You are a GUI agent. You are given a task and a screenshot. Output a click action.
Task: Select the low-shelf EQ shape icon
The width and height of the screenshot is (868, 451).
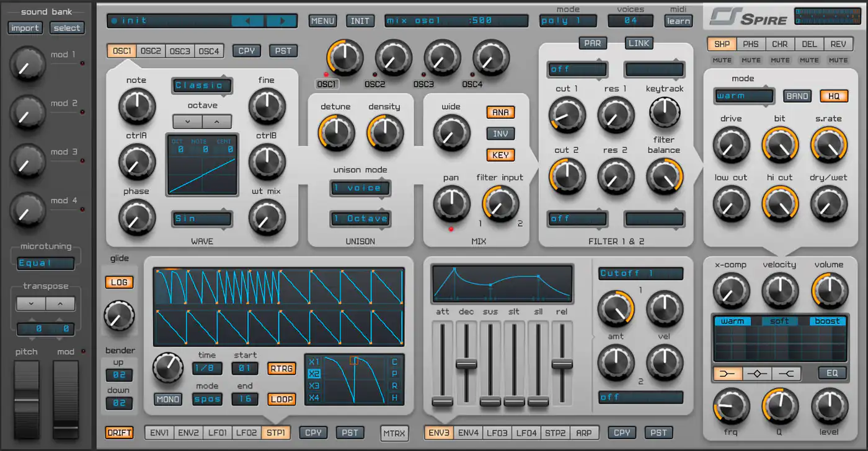tap(728, 374)
